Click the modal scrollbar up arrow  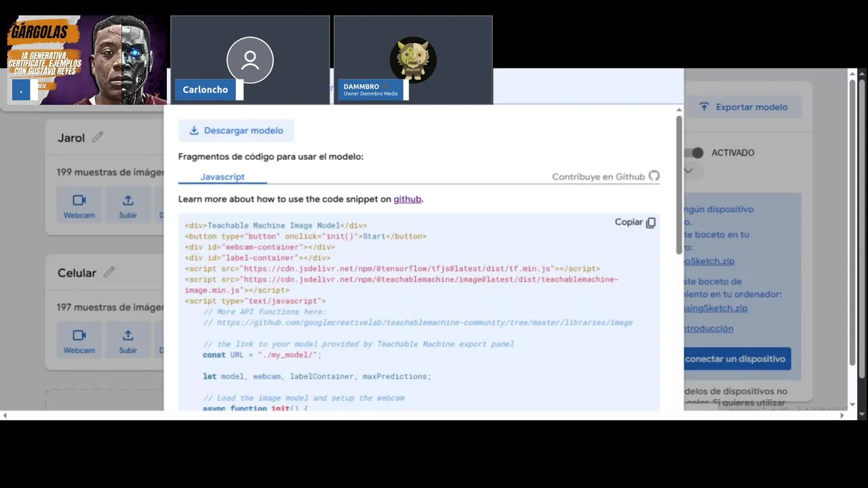click(x=679, y=110)
